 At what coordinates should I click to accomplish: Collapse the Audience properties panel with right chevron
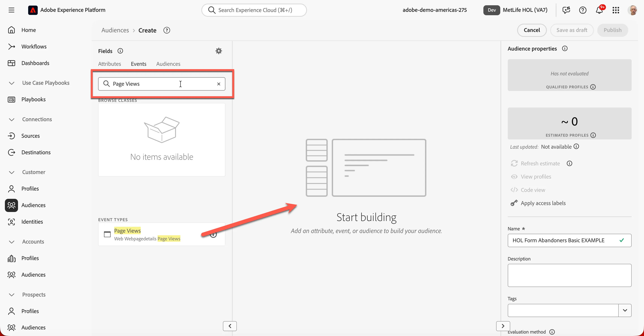coord(503,326)
